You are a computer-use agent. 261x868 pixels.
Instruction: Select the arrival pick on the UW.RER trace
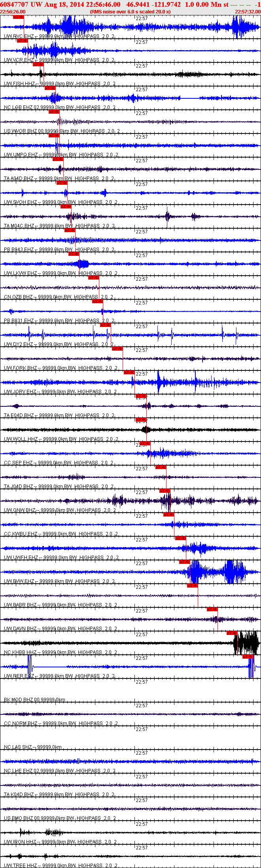(x=248, y=657)
